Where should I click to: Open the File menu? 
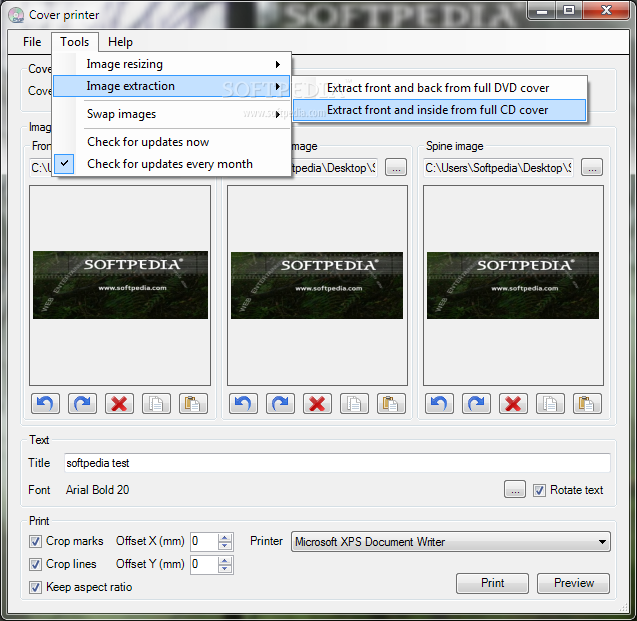click(x=32, y=42)
